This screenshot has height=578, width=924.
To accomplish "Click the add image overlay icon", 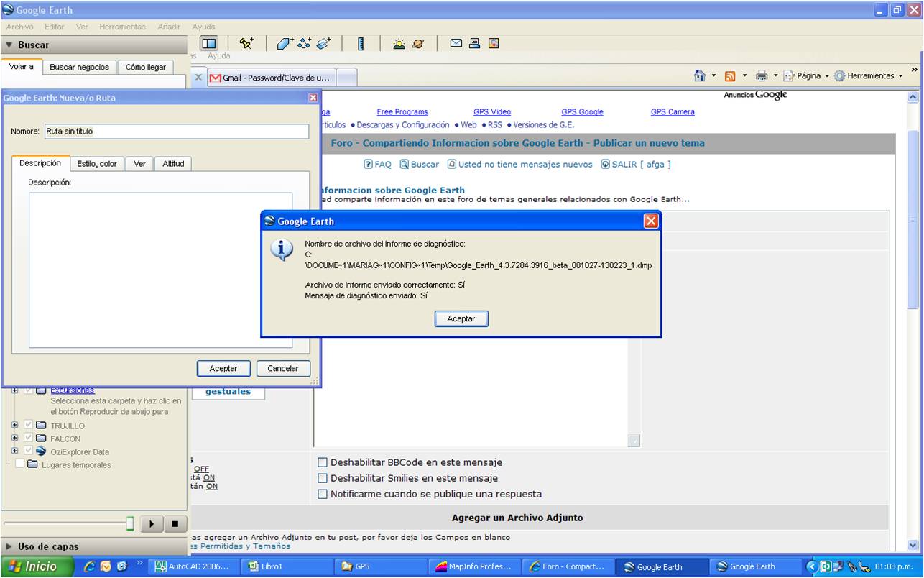I will 323,44.
